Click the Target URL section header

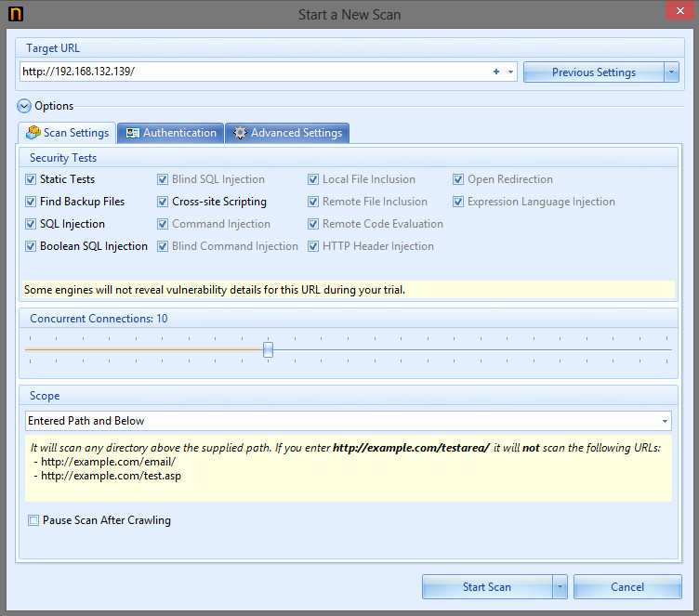(x=53, y=48)
